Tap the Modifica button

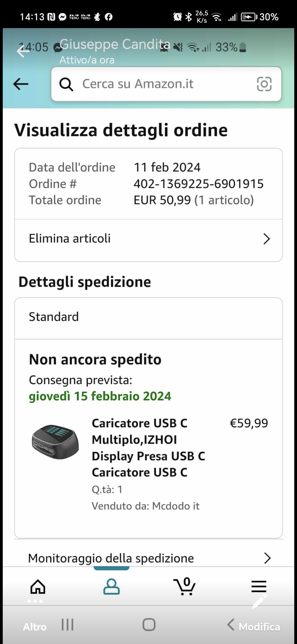[x=259, y=627]
